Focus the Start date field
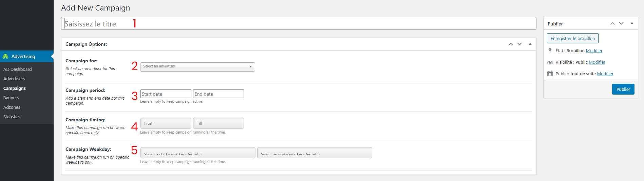The width and height of the screenshot is (644, 181). coord(166,94)
